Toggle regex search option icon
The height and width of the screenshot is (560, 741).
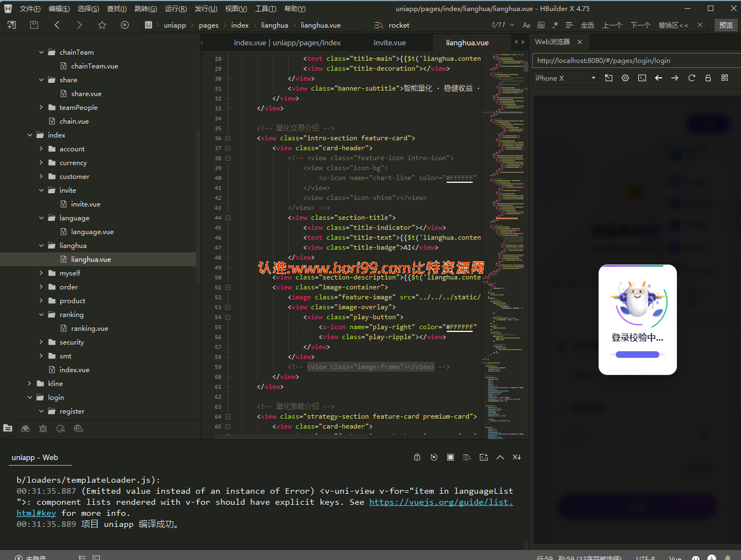click(555, 25)
